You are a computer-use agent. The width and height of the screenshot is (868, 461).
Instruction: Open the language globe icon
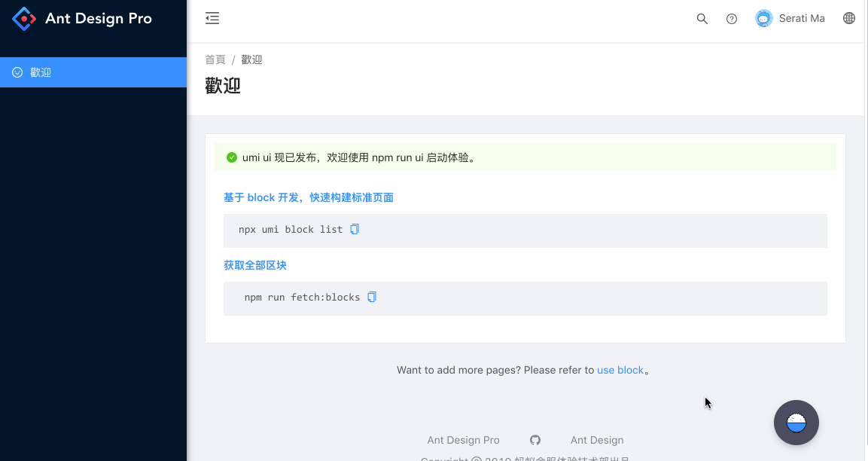848,18
